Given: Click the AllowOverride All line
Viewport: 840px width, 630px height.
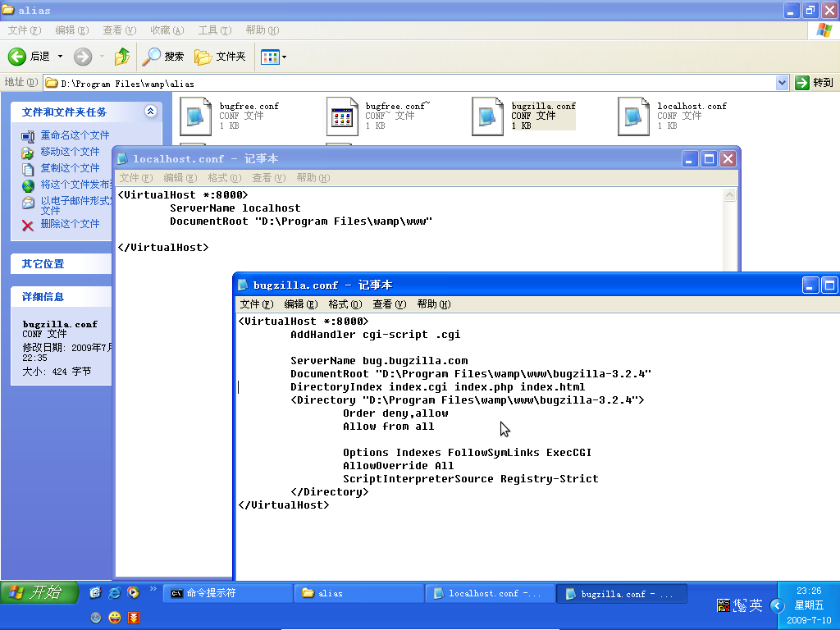Looking at the screenshot, I should click(399, 466).
